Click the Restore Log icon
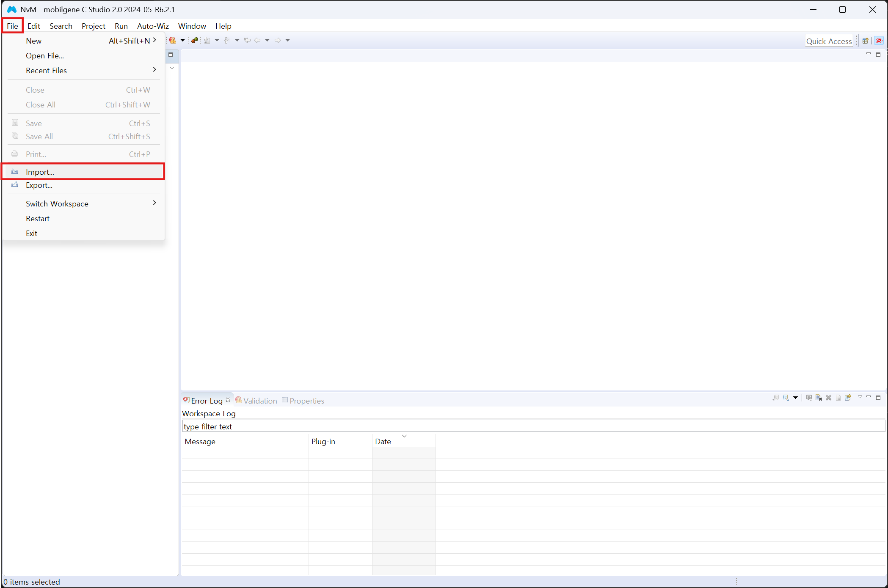The image size is (888, 588). click(848, 398)
